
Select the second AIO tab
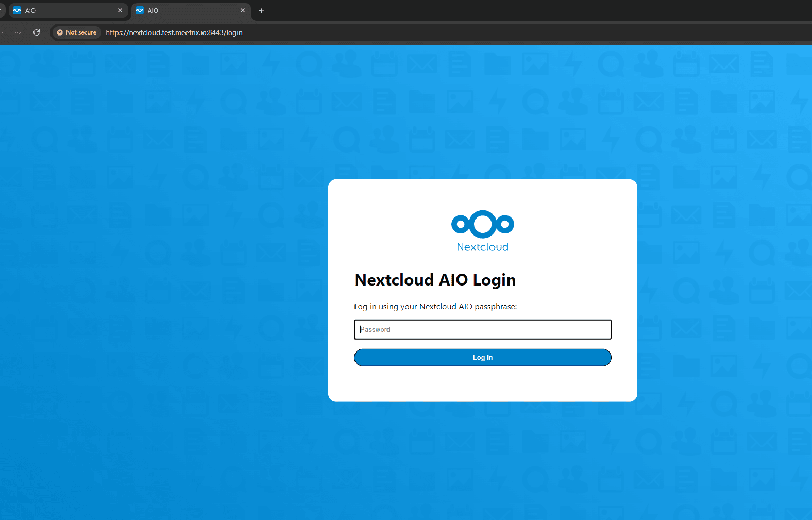(x=191, y=10)
